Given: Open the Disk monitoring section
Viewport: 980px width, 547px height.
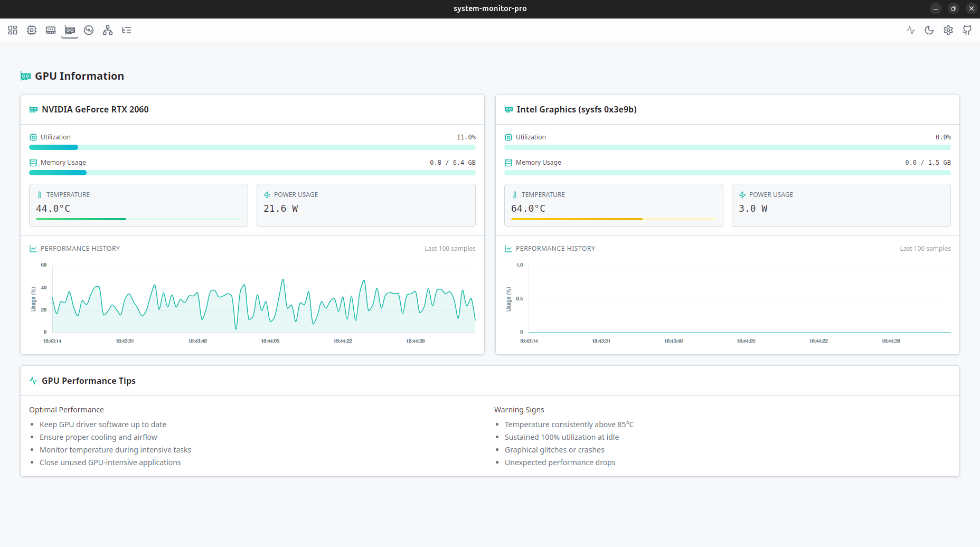Looking at the screenshot, I should [x=88, y=30].
